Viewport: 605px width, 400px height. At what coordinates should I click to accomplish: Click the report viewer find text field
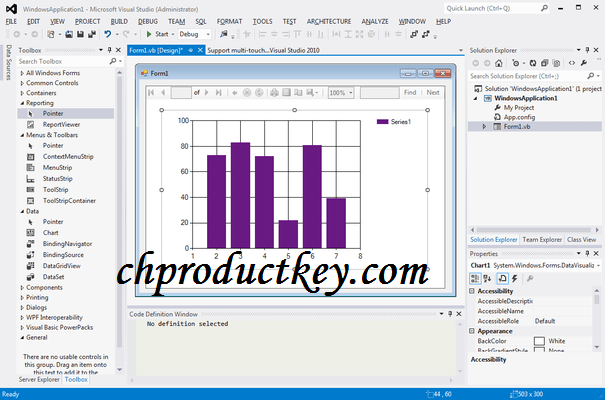pos(379,93)
